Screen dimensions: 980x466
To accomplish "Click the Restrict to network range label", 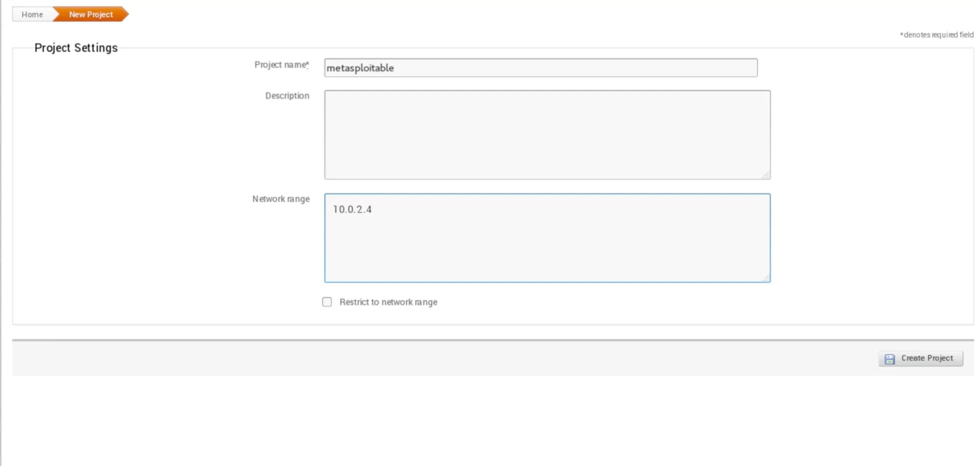I will click(x=388, y=302).
